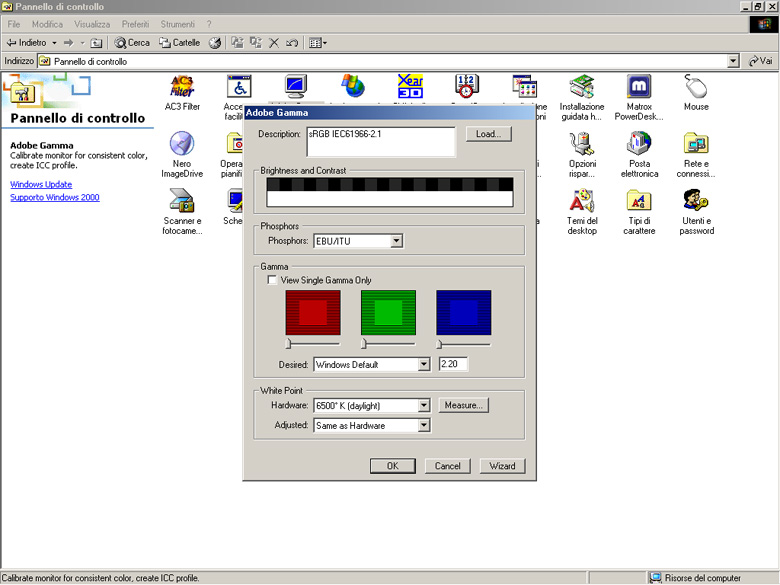
Task: Click the Brightness and Contrast test bar
Action: [390, 192]
